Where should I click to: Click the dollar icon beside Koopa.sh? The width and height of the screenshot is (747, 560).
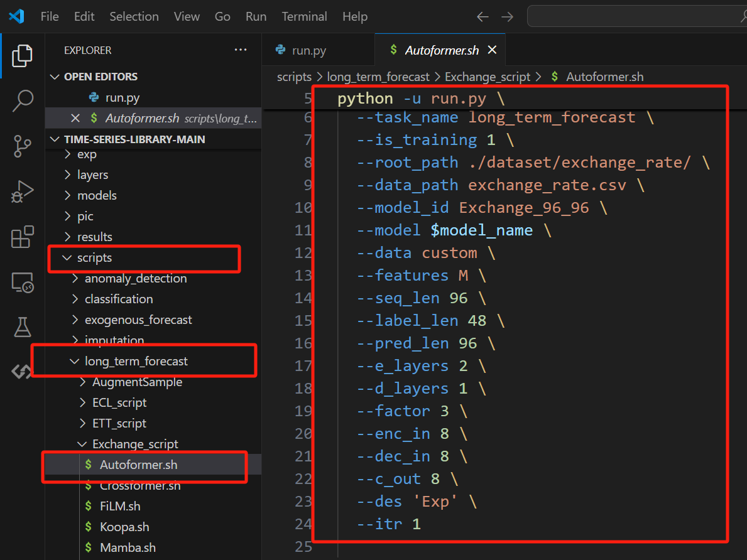click(88, 527)
